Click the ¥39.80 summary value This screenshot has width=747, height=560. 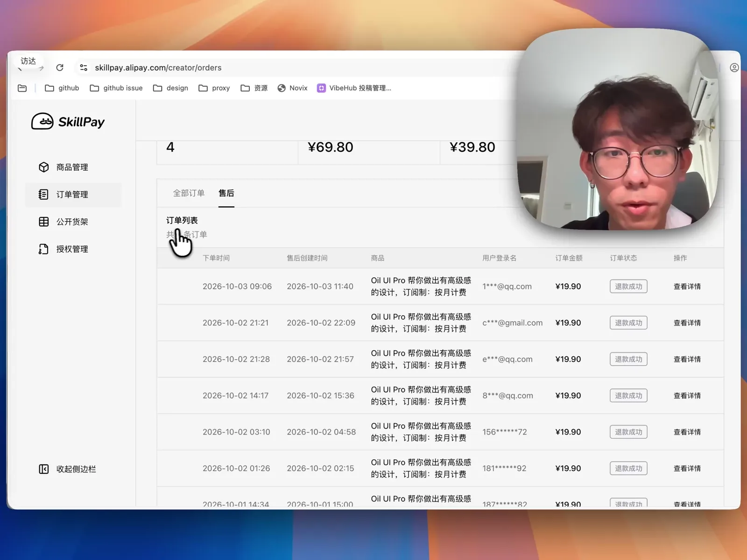point(472,147)
